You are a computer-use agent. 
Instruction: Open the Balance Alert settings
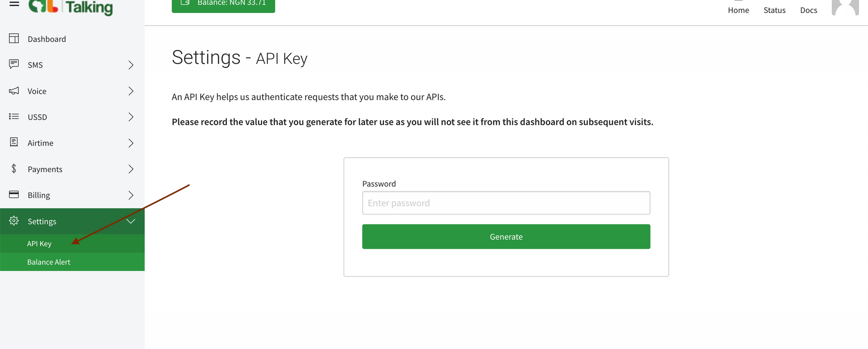[49, 262]
